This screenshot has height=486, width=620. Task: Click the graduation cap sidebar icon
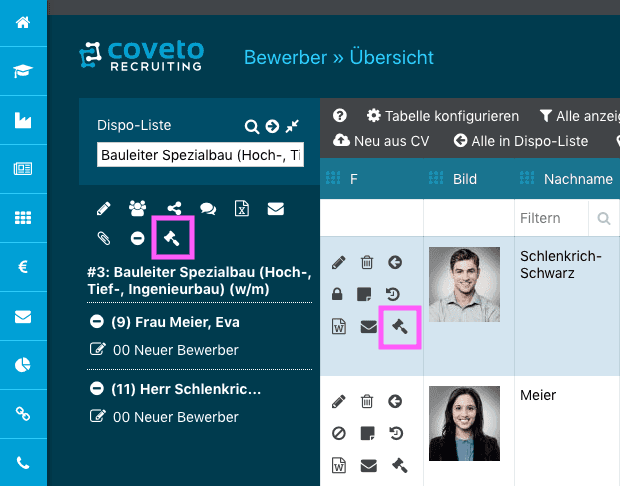(x=23, y=71)
